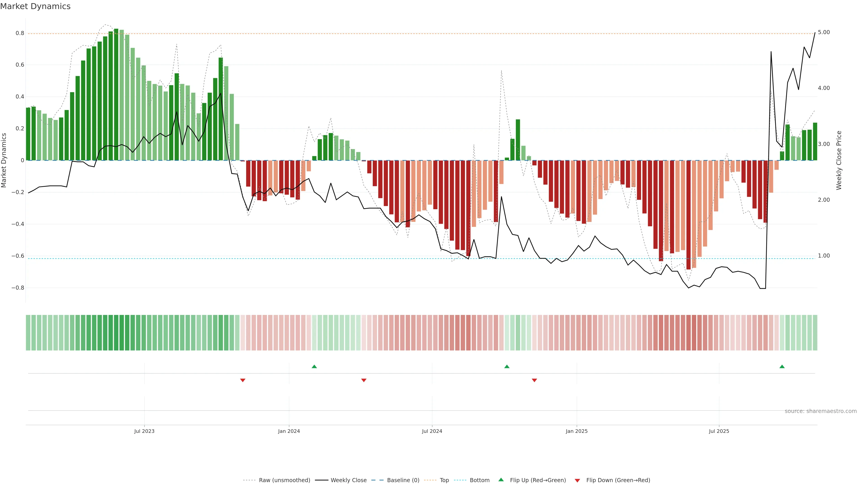This screenshot has width=868, height=488.
Task: Click the Jul 2023 x-axis label
Action: click(x=144, y=431)
